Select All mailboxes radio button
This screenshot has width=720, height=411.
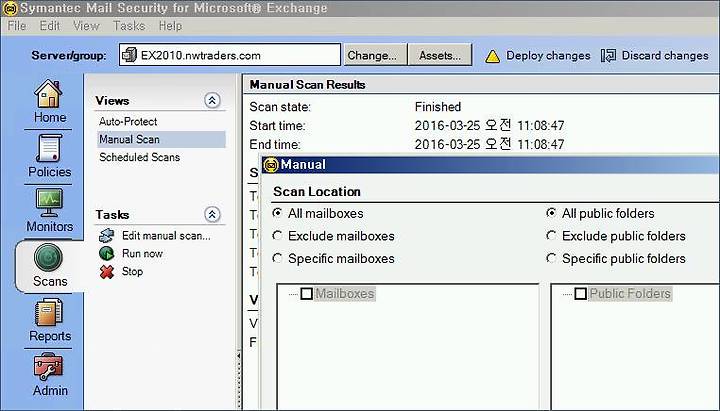coord(277,213)
